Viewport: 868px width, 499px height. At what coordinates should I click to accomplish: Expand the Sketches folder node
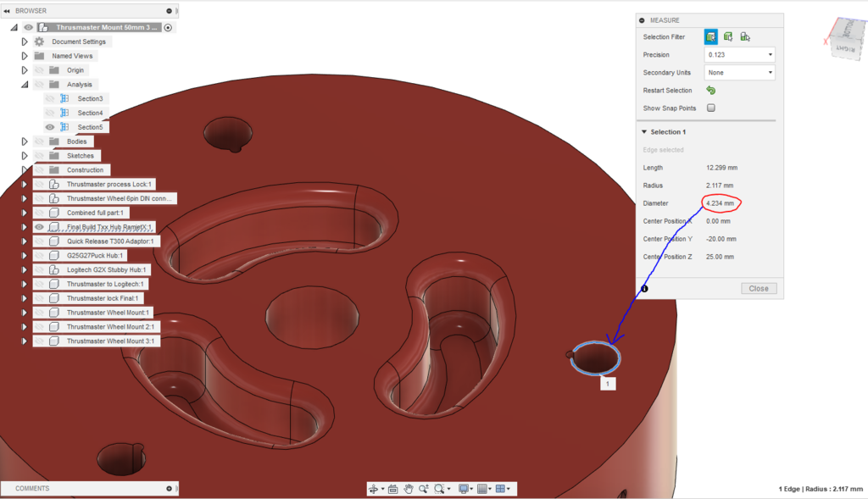click(25, 156)
